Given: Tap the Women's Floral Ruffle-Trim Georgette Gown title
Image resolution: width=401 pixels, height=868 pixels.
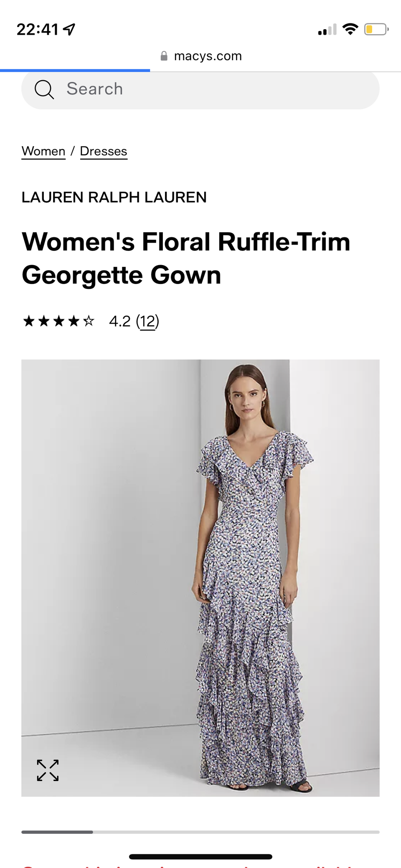Looking at the screenshot, I should pyautogui.click(x=186, y=258).
